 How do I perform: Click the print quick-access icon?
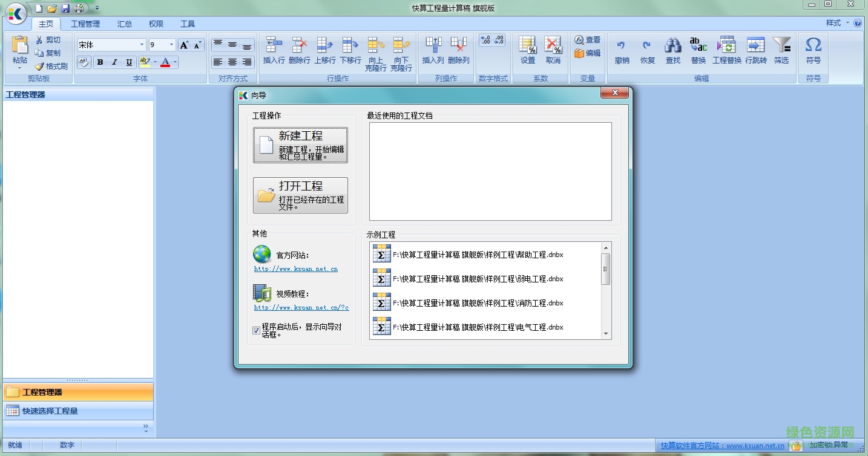click(x=79, y=8)
